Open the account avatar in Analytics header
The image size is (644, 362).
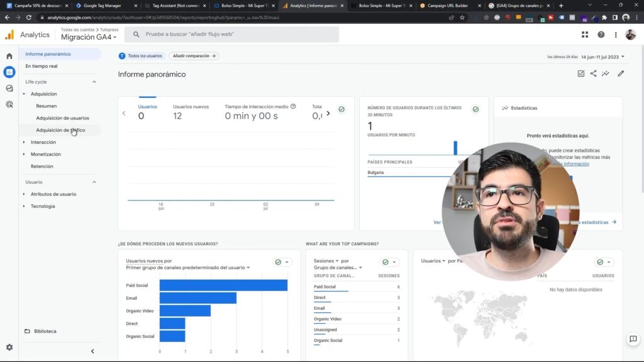(x=630, y=35)
